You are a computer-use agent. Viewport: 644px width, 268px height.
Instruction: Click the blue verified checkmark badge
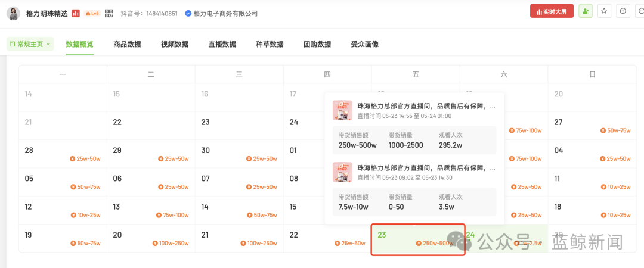188,14
